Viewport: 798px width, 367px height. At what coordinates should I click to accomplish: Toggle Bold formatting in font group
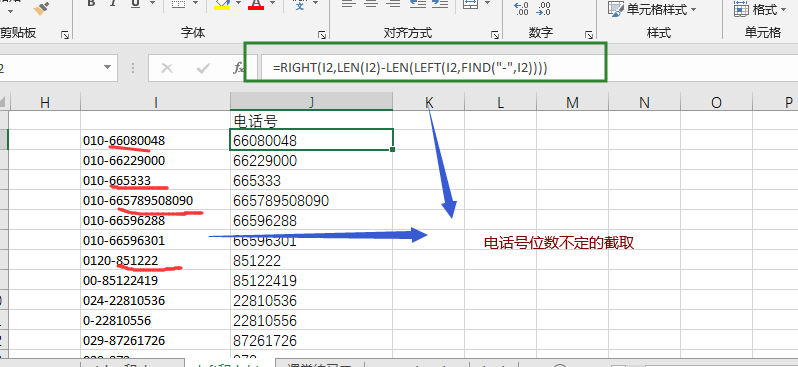click(x=91, y=4)
